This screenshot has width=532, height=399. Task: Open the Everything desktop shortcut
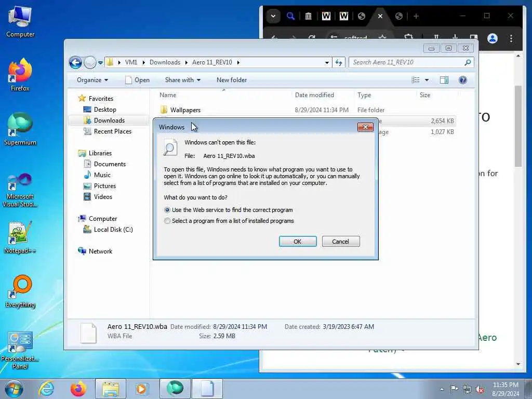coord(20,291)
